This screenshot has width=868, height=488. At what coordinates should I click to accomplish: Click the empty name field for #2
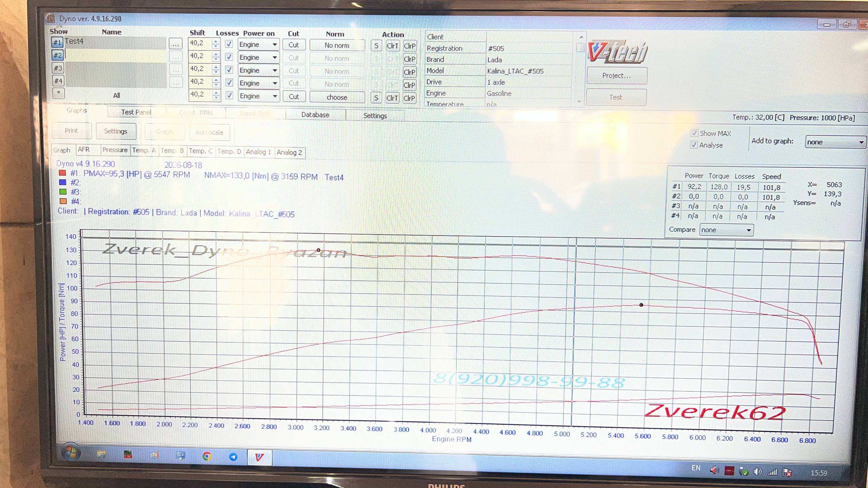pos(115,56)
